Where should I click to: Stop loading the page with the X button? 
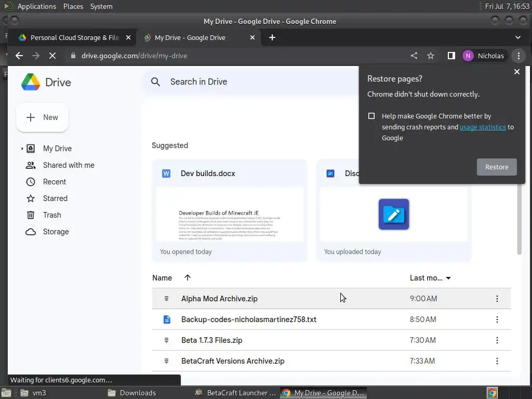coord(52,56)
